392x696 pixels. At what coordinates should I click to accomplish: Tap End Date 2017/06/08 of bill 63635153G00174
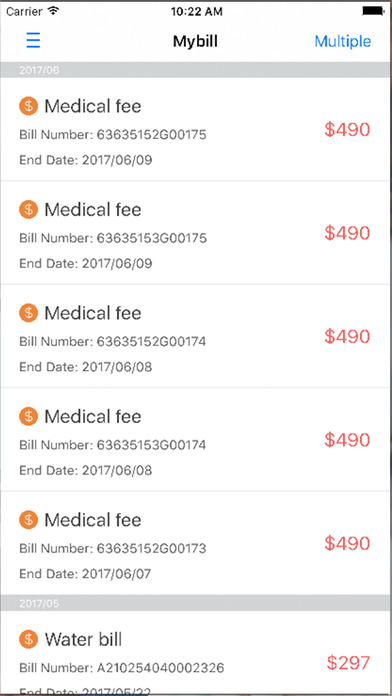click(86, 470)
